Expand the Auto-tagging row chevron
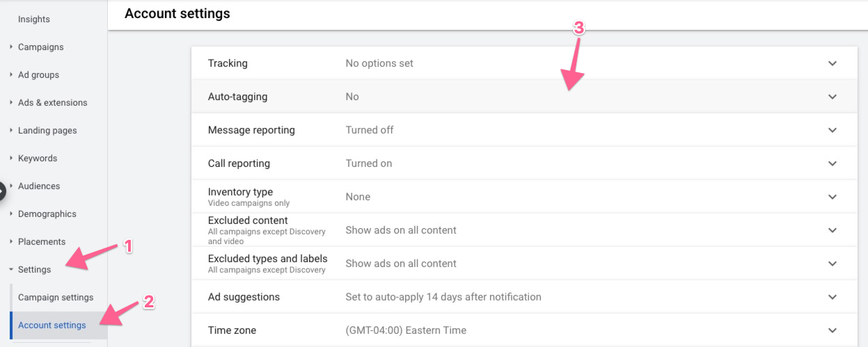The height and width of the screenshot is (347, 868). pos(833,97)
